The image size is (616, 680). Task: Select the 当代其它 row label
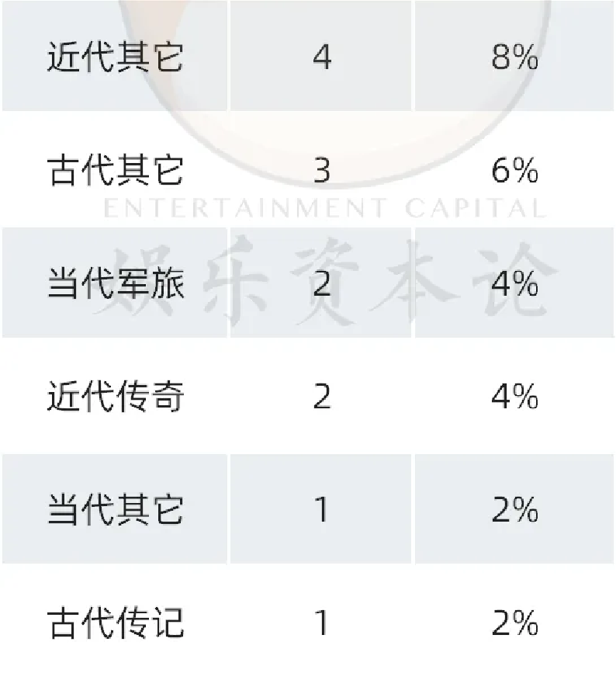pyautogui.click(x=116, y=509)
